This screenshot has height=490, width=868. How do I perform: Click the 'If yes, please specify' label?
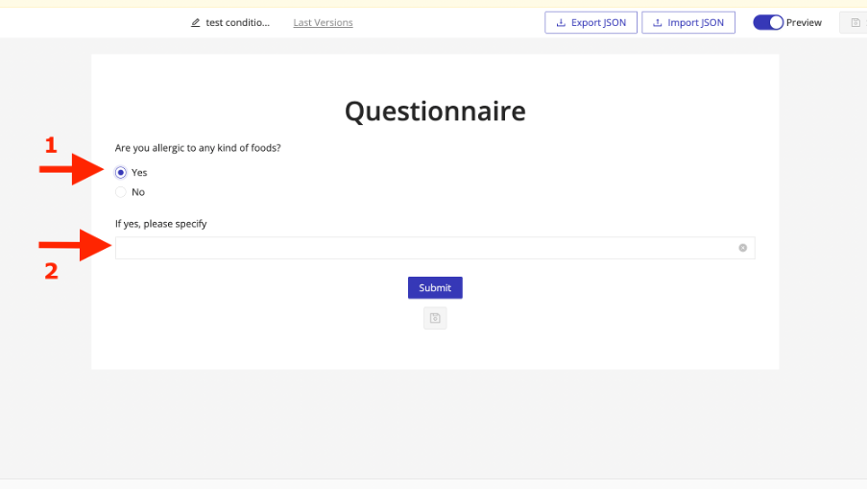click(160, 224)
